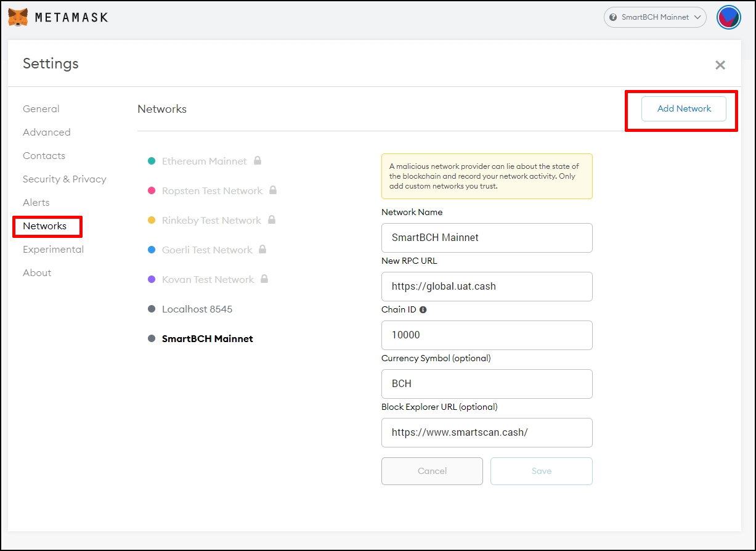Click the malicious network provider warning
756x551 pixels.
[487, 176]
